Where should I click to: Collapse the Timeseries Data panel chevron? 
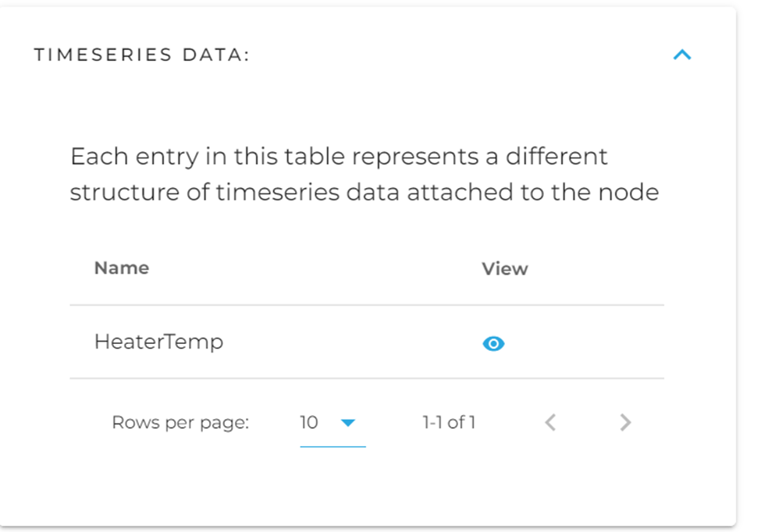(x=682, y=55)
